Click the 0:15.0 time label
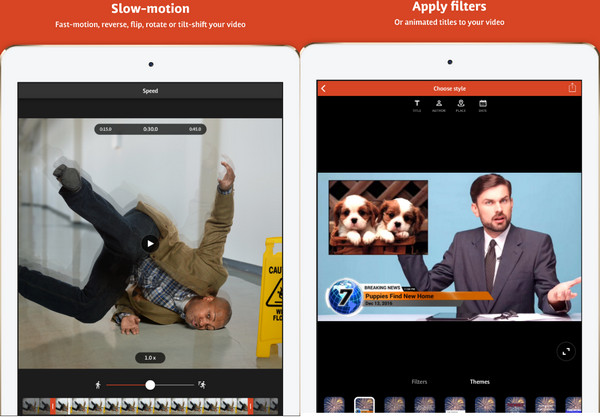Image resolution: width=600 pixels, height=417 pixels. click(106, 129)
